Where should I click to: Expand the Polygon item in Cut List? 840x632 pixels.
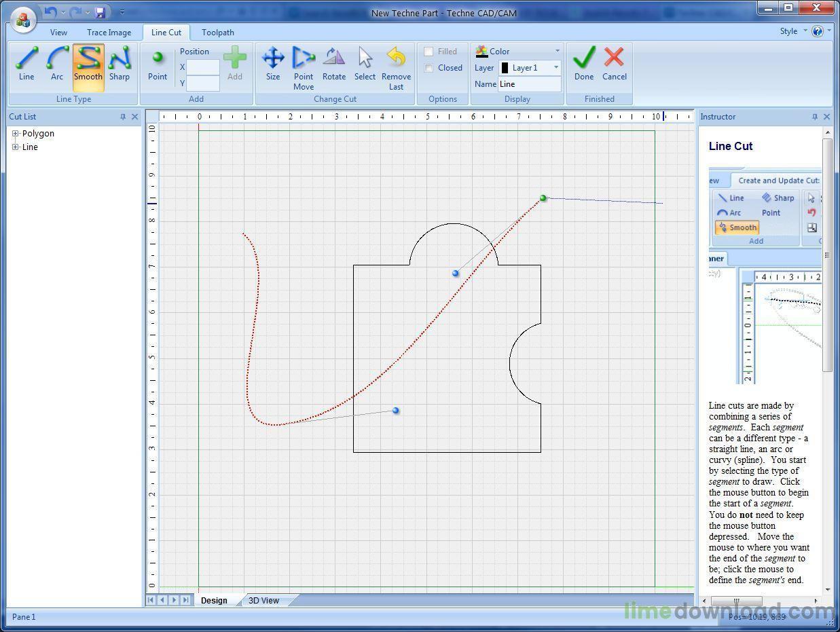point(15,133)
